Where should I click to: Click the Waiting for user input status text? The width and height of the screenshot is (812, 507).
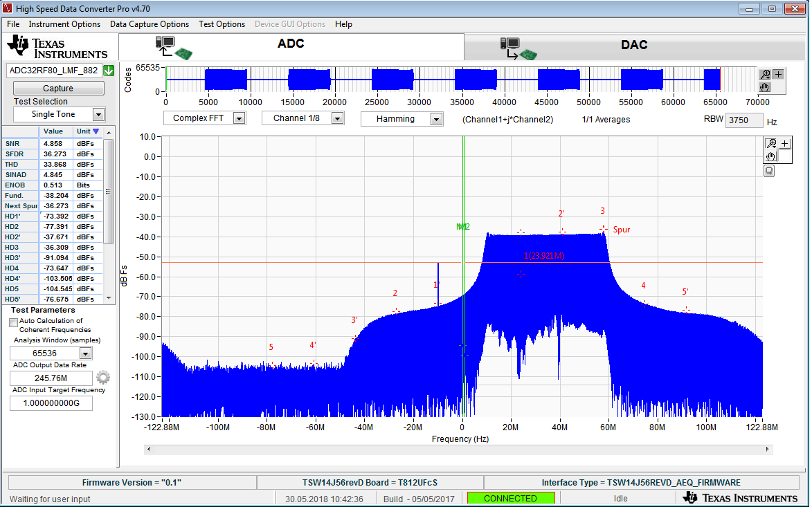(51, 499)
